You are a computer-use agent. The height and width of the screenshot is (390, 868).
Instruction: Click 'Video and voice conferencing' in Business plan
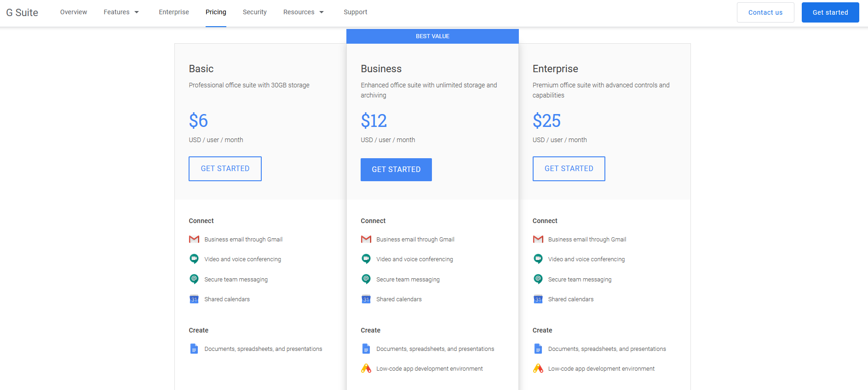[x=414, y=259]
